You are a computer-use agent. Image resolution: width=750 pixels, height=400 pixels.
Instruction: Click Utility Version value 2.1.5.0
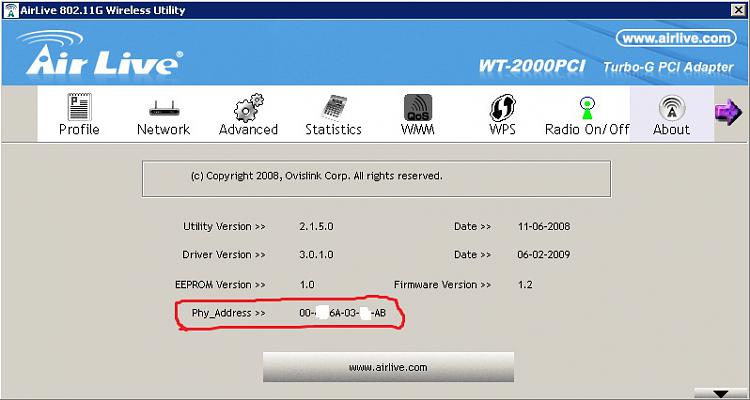(x=316, y=226)
